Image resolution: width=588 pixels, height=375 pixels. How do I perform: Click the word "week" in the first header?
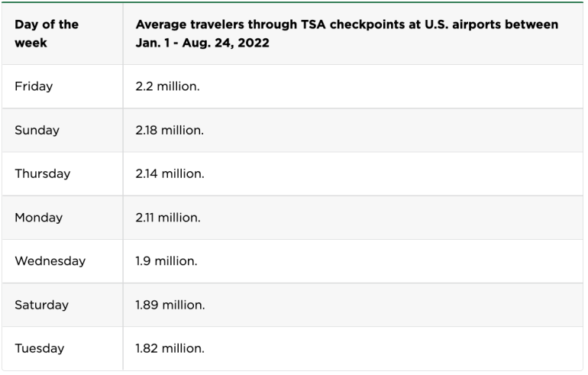[31, 41]
